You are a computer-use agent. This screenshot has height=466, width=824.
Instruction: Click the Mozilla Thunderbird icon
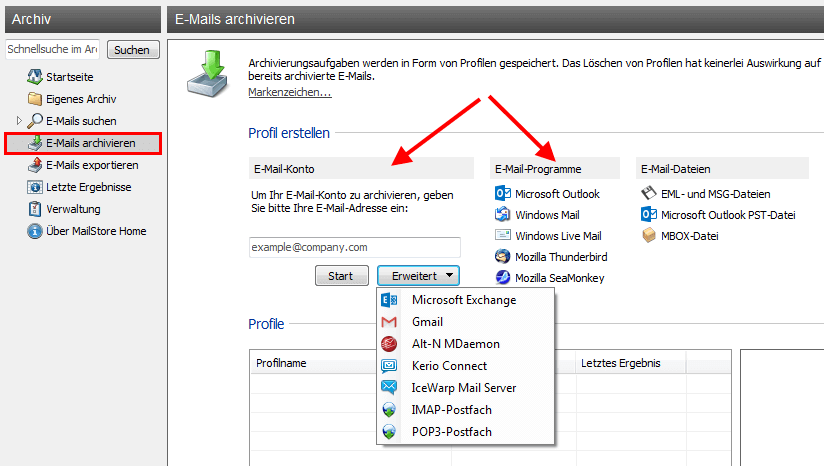(x=503, y=257)
